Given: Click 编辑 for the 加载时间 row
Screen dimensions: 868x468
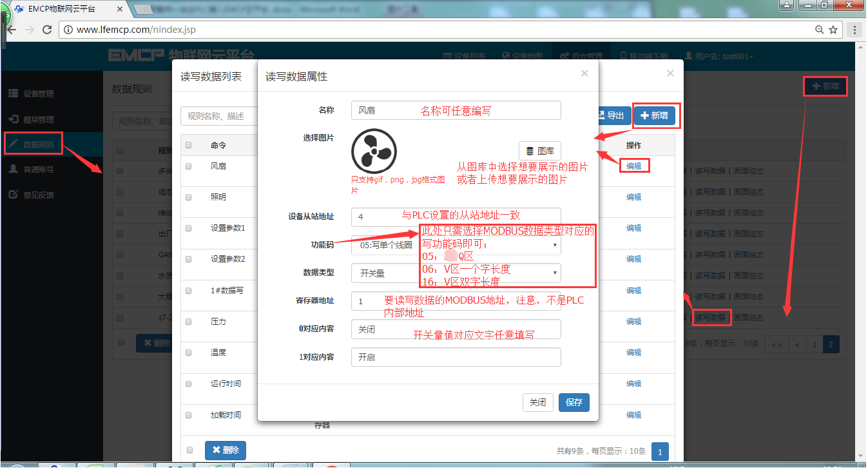Looking at the screenshot, I should [633, 415].
